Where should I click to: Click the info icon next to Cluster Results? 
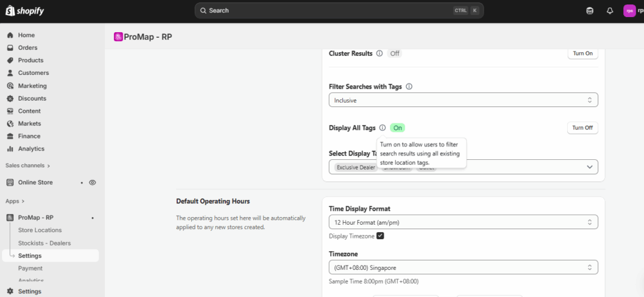tap(379, 53)
